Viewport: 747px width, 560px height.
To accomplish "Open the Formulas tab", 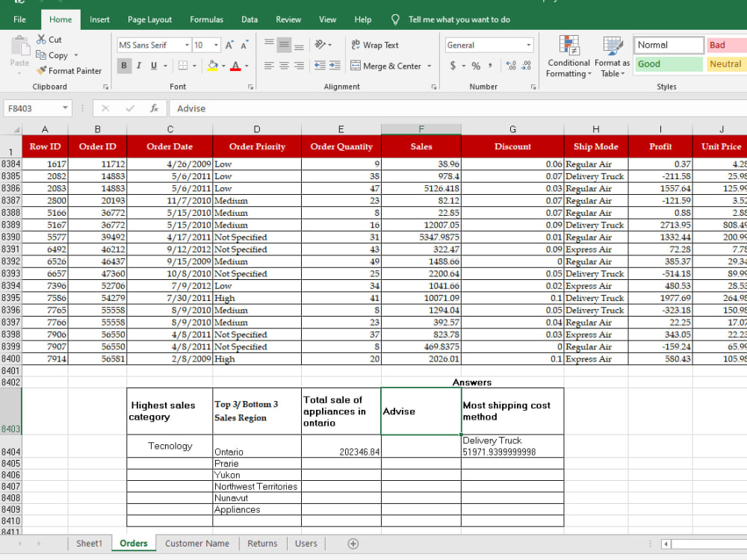I will coord(206,19).
